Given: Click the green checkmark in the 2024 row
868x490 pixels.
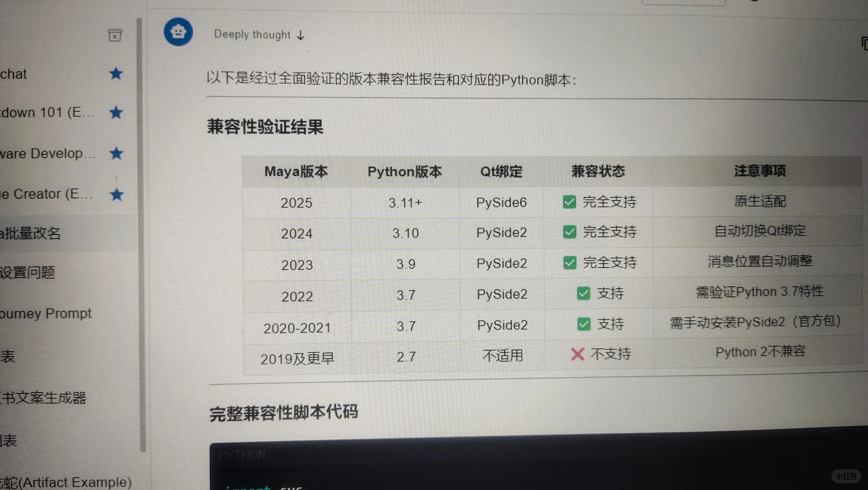Looking at the screenshot, I should [569, 232].
